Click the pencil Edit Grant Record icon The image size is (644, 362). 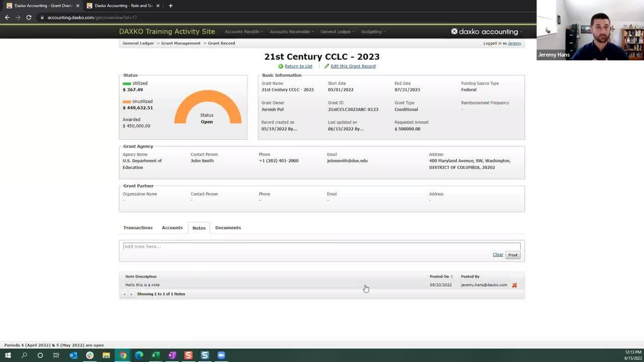pyautogui.click(x=327, y=66)
